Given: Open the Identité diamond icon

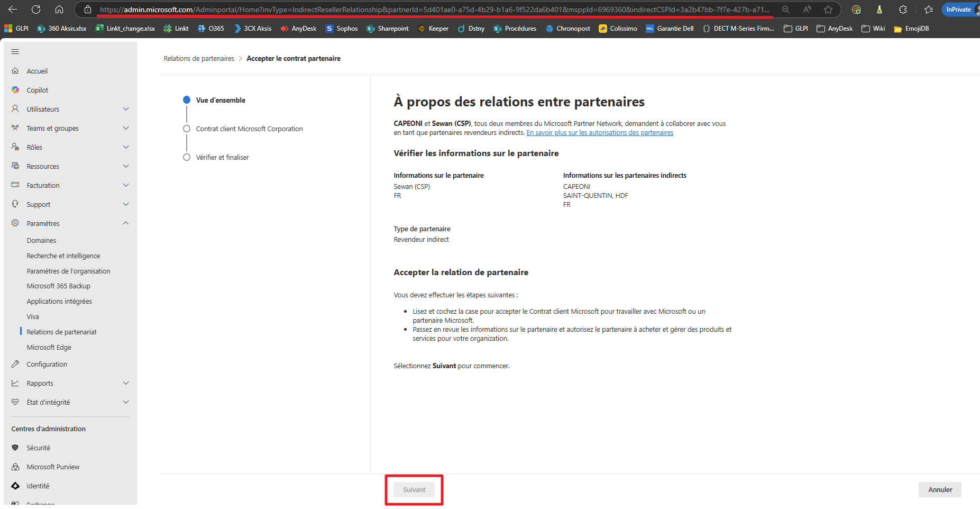Looking at the screenshot, I should tap(15, 486).
